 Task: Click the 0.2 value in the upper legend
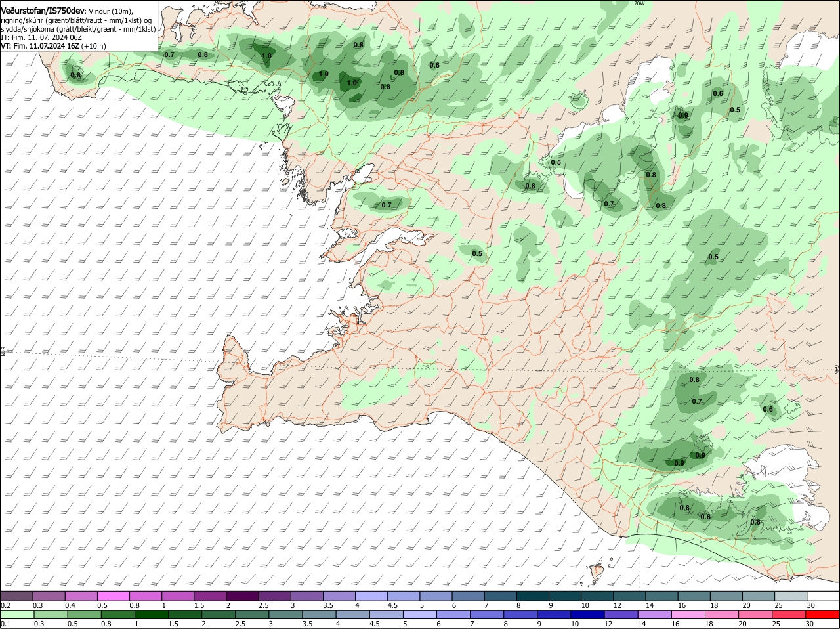(x=5, y=605)
